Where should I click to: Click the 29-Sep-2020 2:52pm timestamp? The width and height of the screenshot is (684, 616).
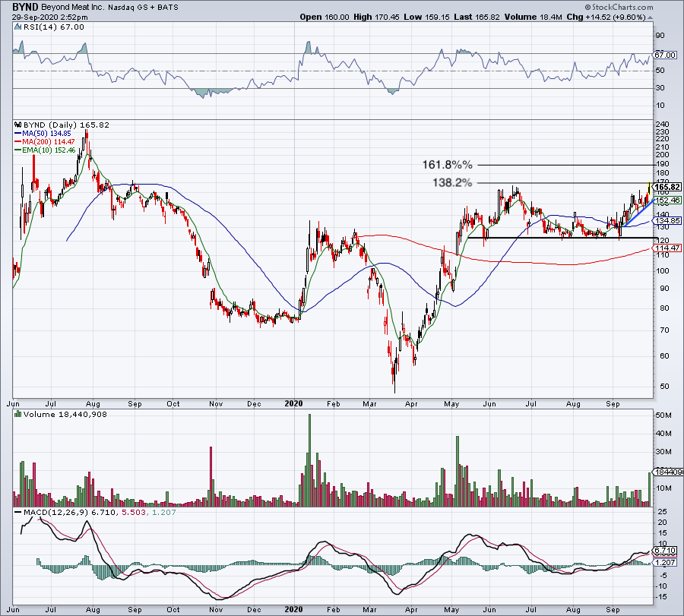[x=49, y=17]
